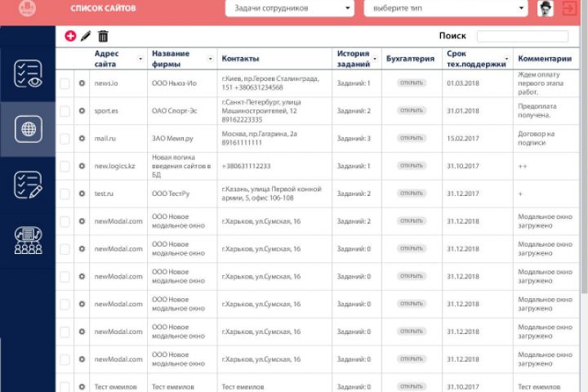
Task: Click ОТКРЫТЬ button for new.logics.kz row
Action: tap(412, 166)
